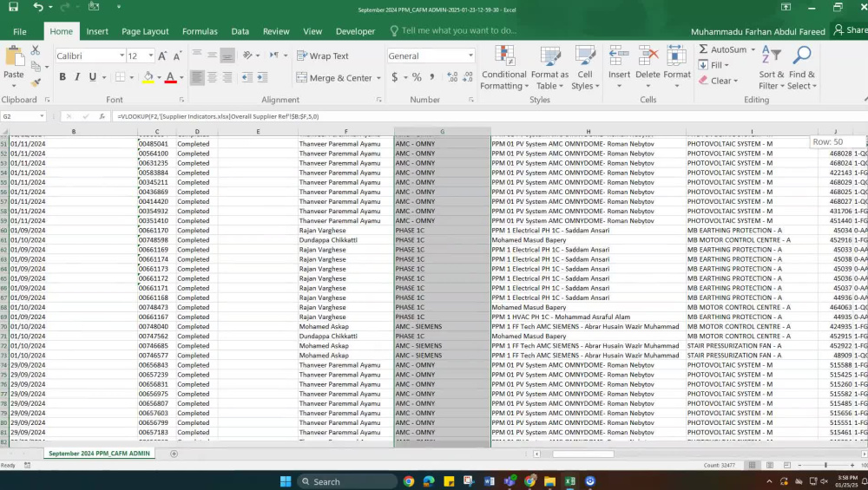Open Merge & Center dropdown arrow
The image size is (868, 490).
[378, 78]
